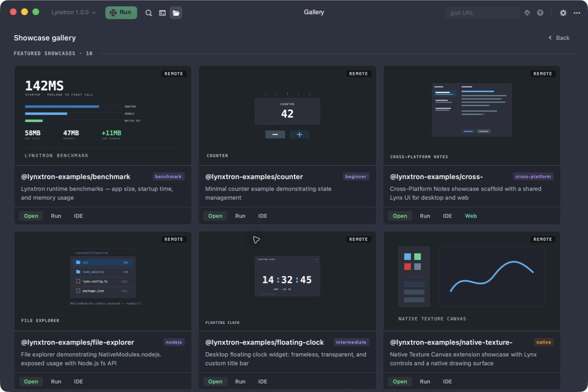The width and height of the screenshot is (588, 392).
Task: Run the floating-clock example
Action: (x=240, y=381)
